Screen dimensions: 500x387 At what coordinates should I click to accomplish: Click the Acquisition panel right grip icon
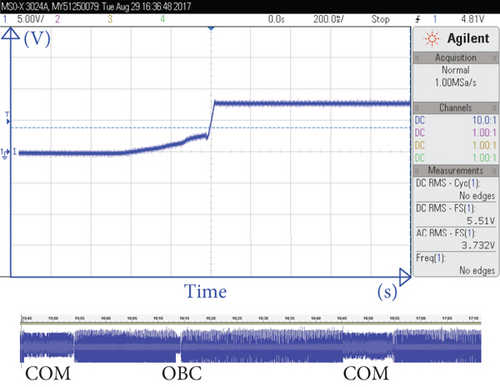point(494,58)
